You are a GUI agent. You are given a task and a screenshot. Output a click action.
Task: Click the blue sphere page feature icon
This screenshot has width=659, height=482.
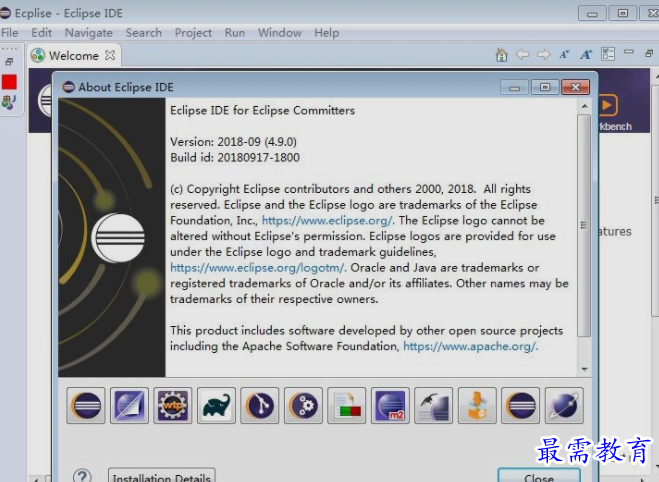129,406
